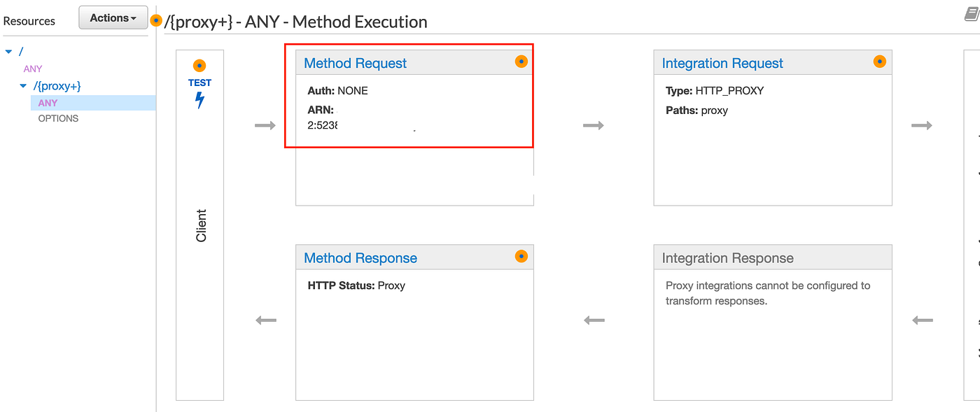Select the /{proxy+} resource
This screenshot has height=412, width=980.
click(x=57, y=86)
